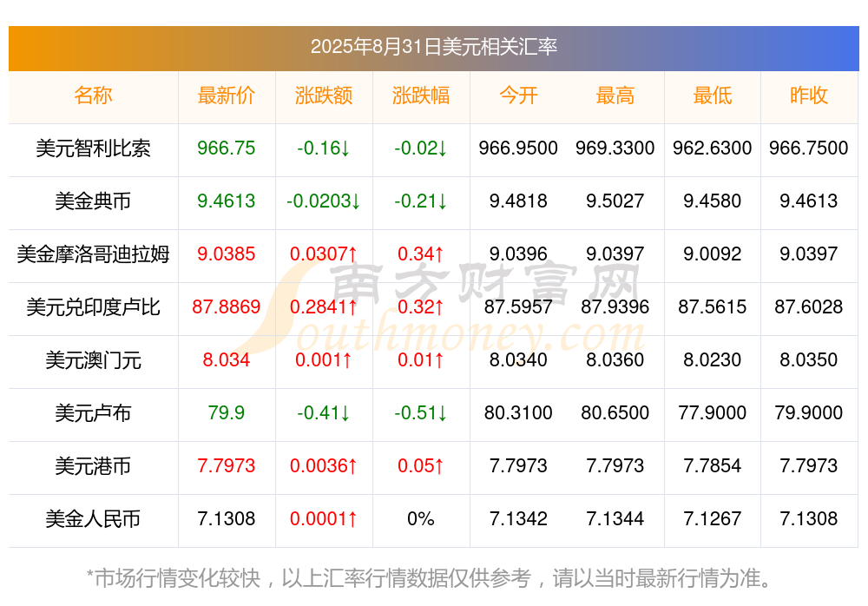
Task: Click latest price 966.75
Action: (x=227, y=148)
